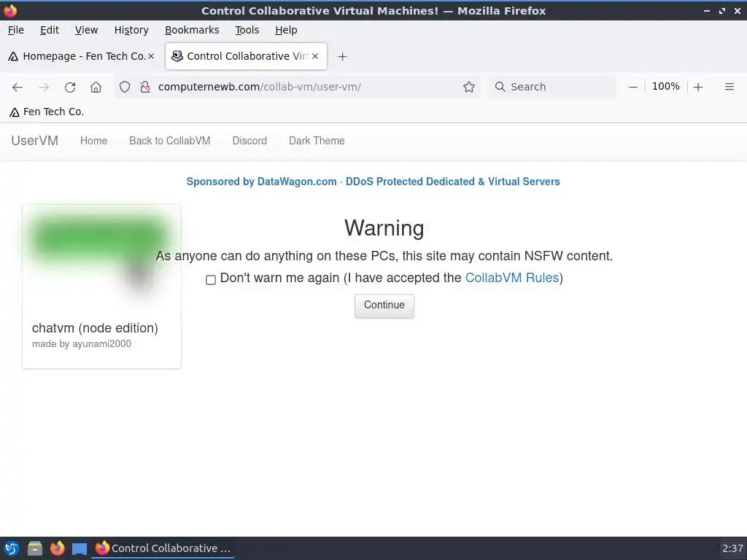The height and width of the screenshot is (560, 747).
Task: Click the UserVM brand link
Action: [x=35, y=141]
